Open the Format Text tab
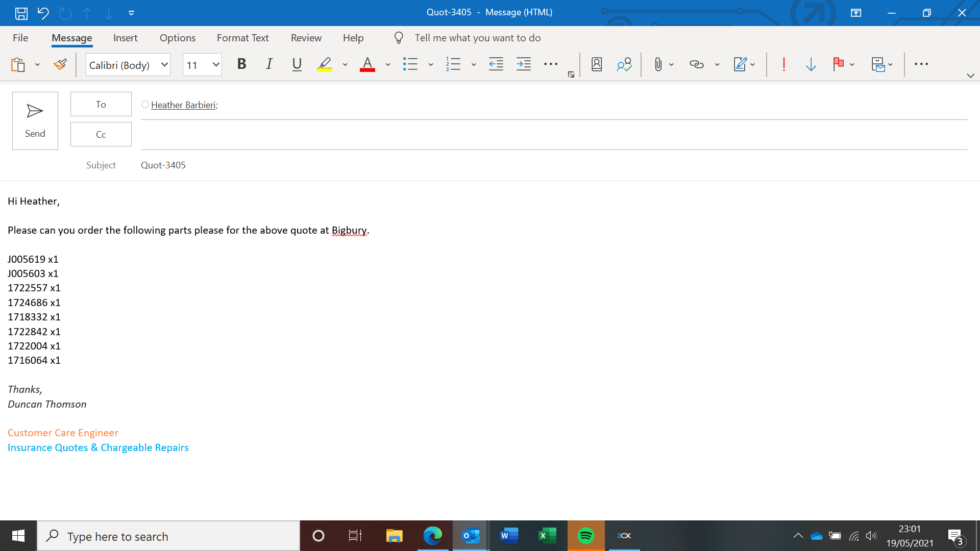 point(242,38)
